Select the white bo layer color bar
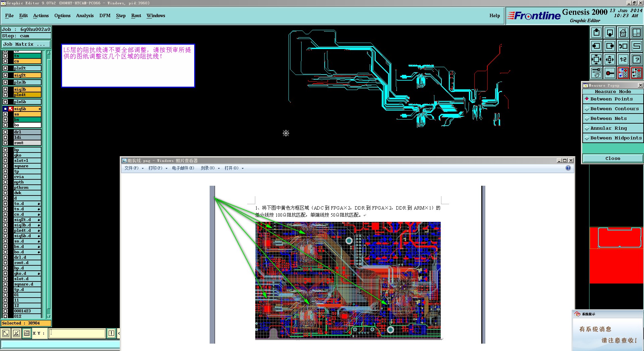 [x=27, y=125]
